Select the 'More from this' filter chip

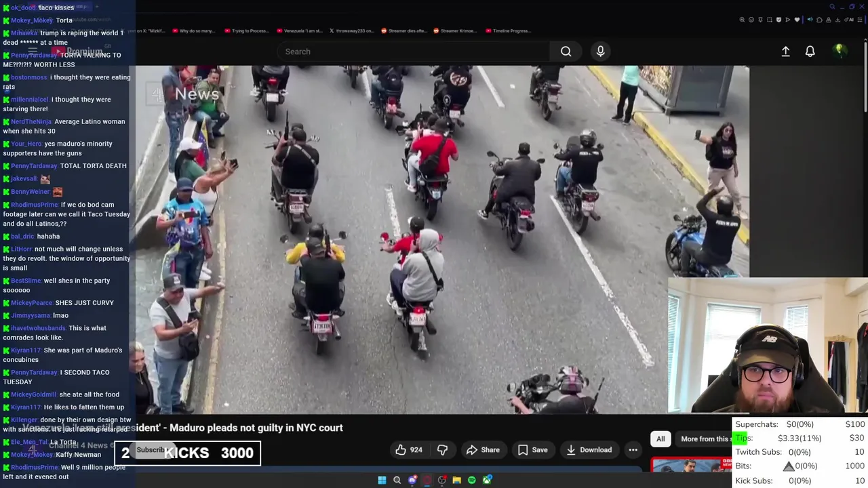coord(705,439)
